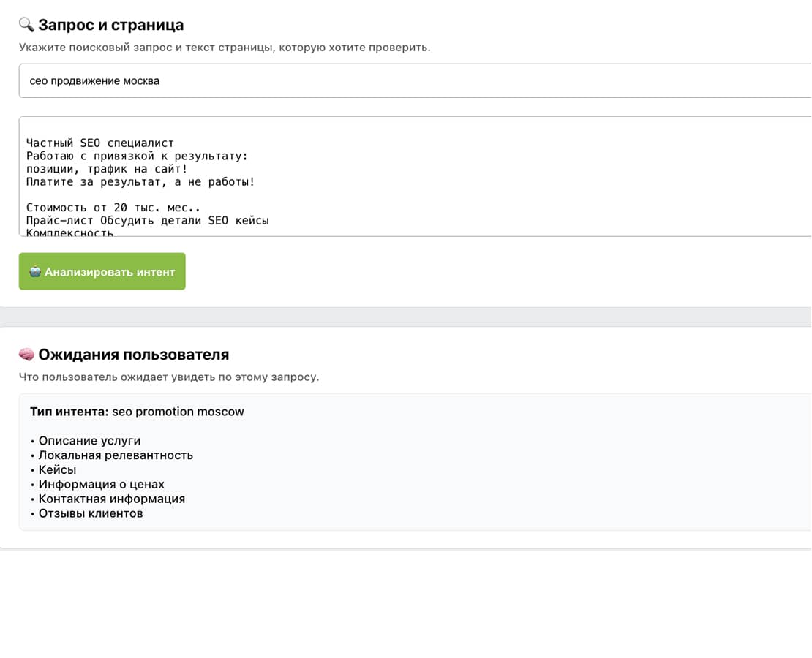Click the magnifier icon beside "Запрос и страница"

tap(26, 25)
